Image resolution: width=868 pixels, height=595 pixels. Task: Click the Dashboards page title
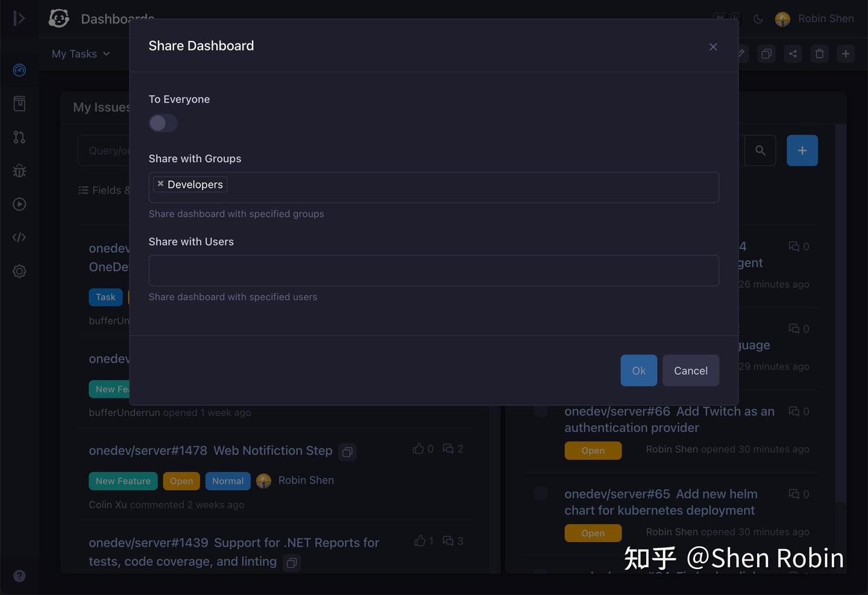(118, 19)
